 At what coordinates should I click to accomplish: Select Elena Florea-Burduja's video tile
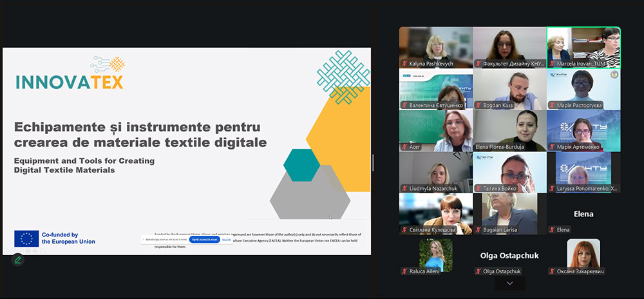click(509, 128)
